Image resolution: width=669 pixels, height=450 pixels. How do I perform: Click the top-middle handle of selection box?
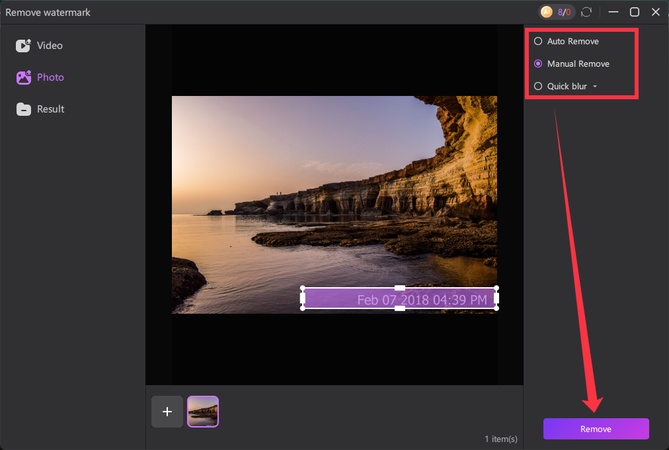click(x=399, y=288)
